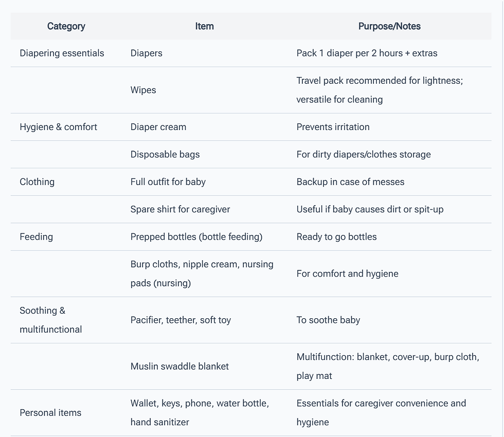Click the Item column header

pyautogui.click(x=205, y=26)
